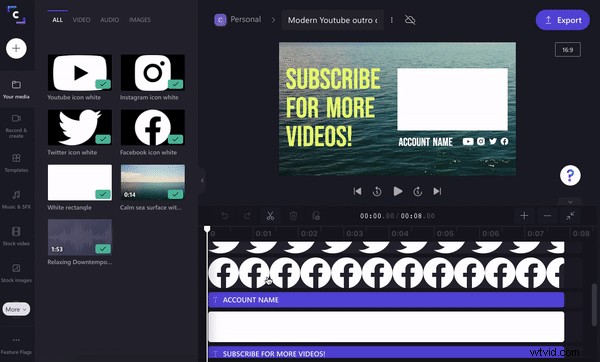600x362 pixels.
Task: Click the trash delete icon
Action: [x=293, y=216]
